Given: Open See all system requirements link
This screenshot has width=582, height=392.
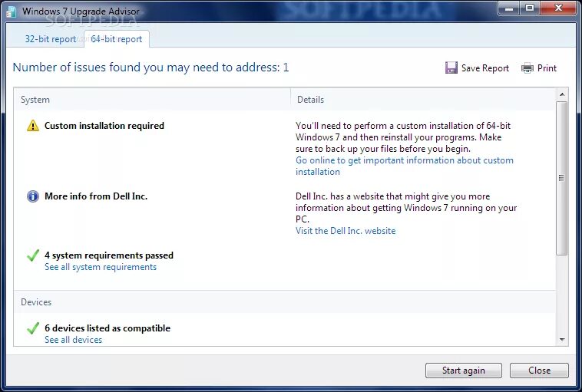Looking at the screenshot, I should 101,267.
